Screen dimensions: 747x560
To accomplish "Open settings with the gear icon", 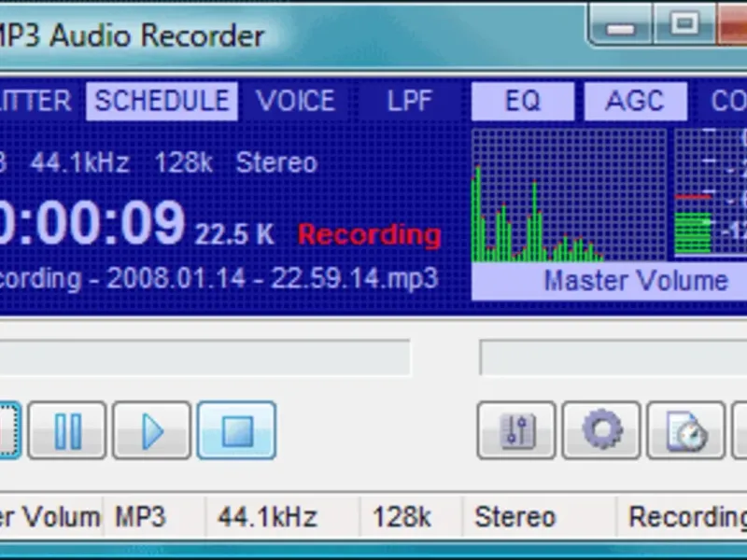I will click(601, 430).
